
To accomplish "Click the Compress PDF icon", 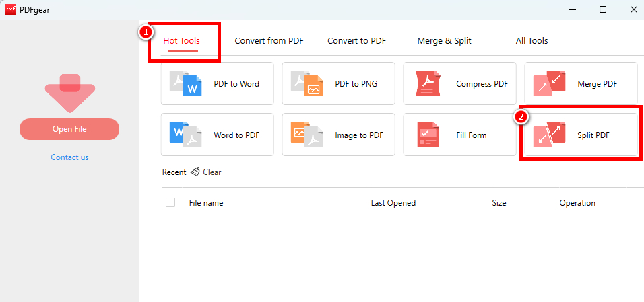I will [x=428, y=83].
